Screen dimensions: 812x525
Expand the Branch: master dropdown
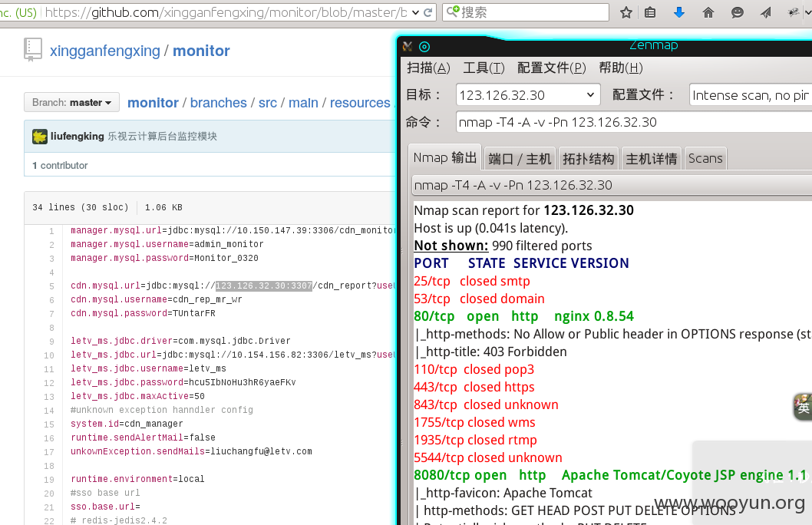[x=71, y=103]
